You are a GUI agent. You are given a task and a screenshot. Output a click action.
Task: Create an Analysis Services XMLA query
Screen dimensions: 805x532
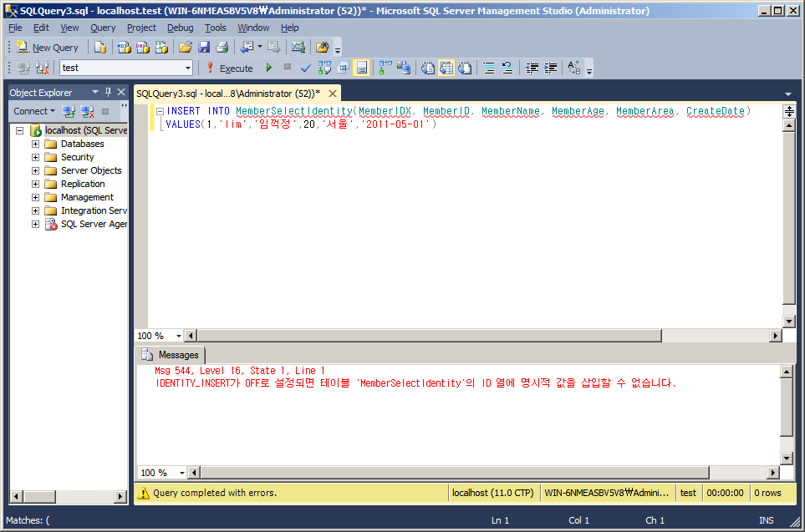(161, 48)
